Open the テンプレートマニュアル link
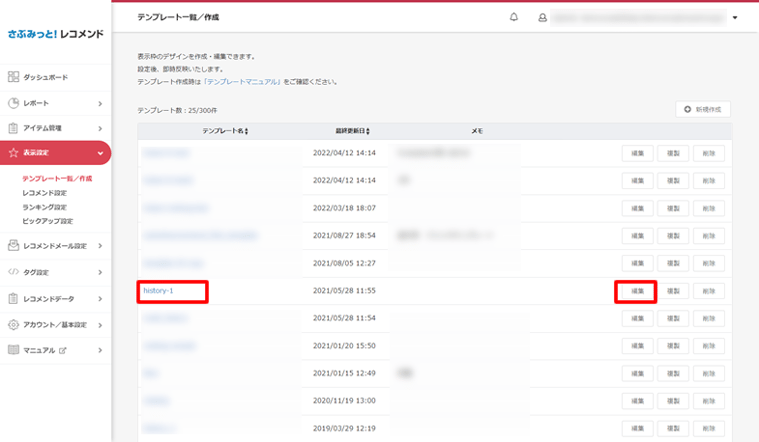Screen dimensions: 759x442 [x=243, y=82]
